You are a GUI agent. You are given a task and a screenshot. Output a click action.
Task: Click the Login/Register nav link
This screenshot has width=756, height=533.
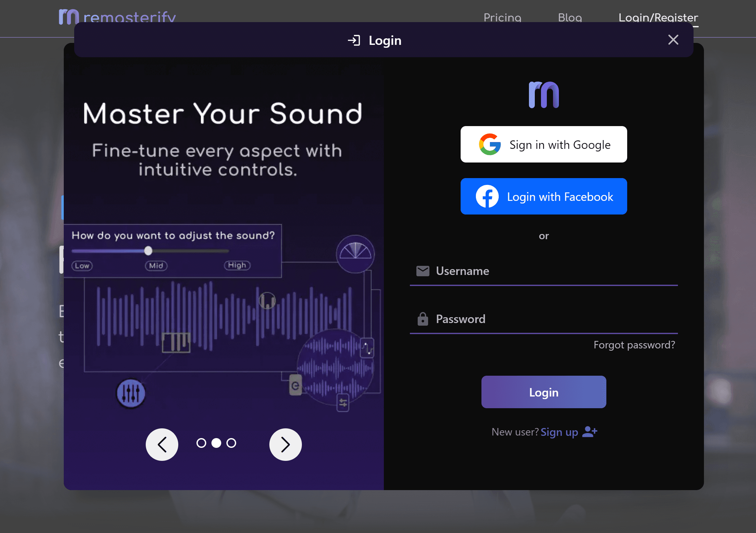[x=658, y=17]
